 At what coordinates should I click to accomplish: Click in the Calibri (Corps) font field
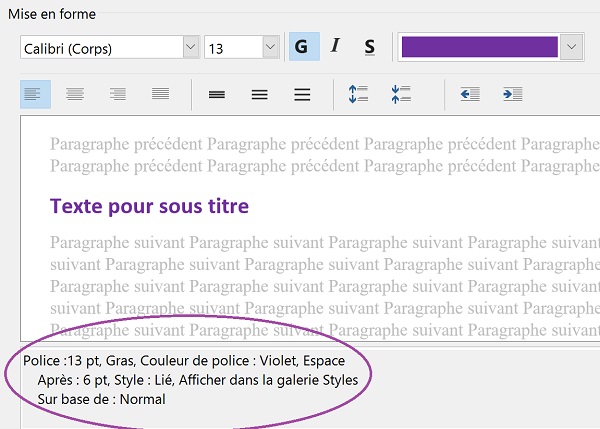pos(102,47)
